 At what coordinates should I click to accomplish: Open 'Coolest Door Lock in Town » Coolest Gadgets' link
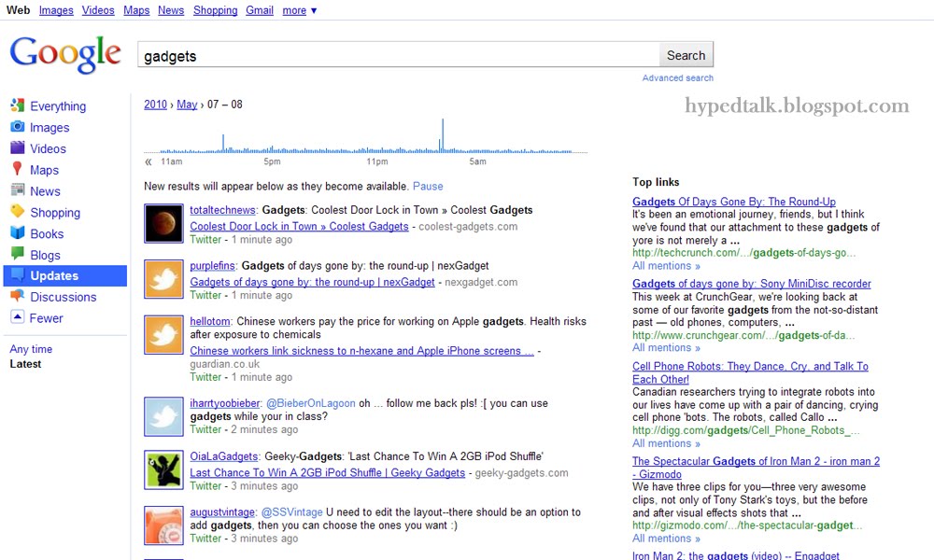point(299,226)
